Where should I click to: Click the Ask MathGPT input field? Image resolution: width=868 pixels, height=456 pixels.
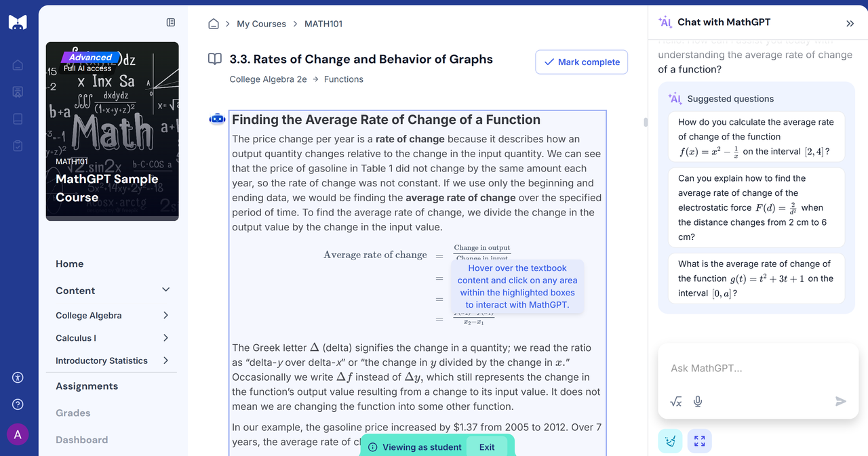pos(753,369)
